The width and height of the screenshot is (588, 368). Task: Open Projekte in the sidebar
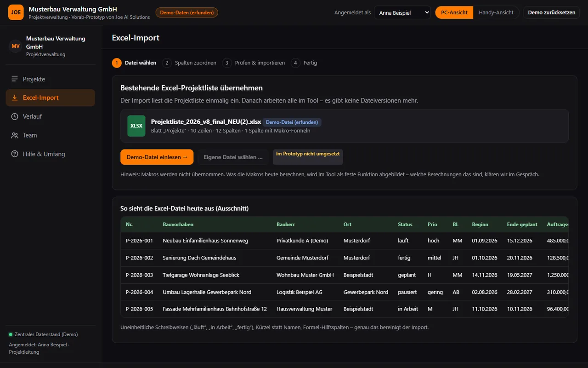point(51,79)
